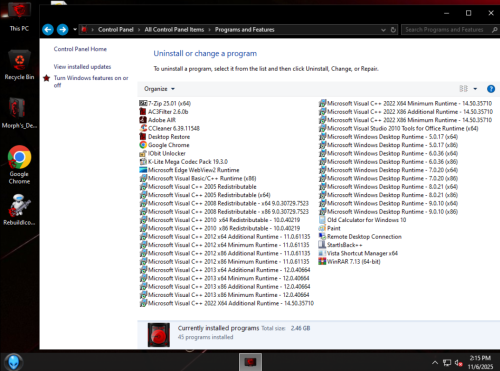The width and height of the screenshot is (500, 371).
Task: Select the Paint program icon
Action: [x=322, y=228]
